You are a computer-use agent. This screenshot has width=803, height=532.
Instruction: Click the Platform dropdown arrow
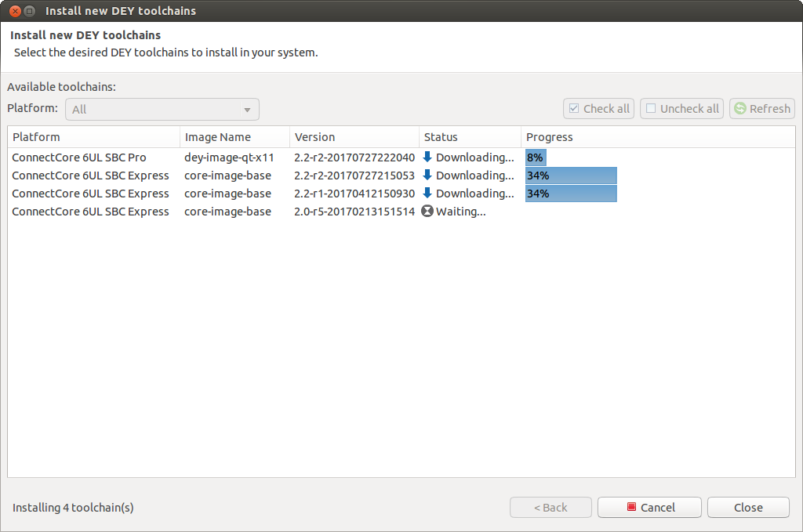tap(247, 110)
